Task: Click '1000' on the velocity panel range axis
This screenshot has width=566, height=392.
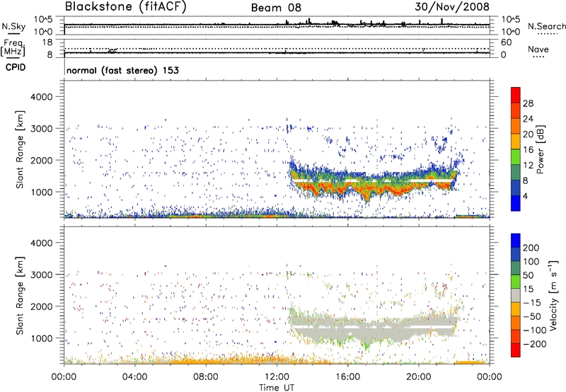Action: coord(41,338)
